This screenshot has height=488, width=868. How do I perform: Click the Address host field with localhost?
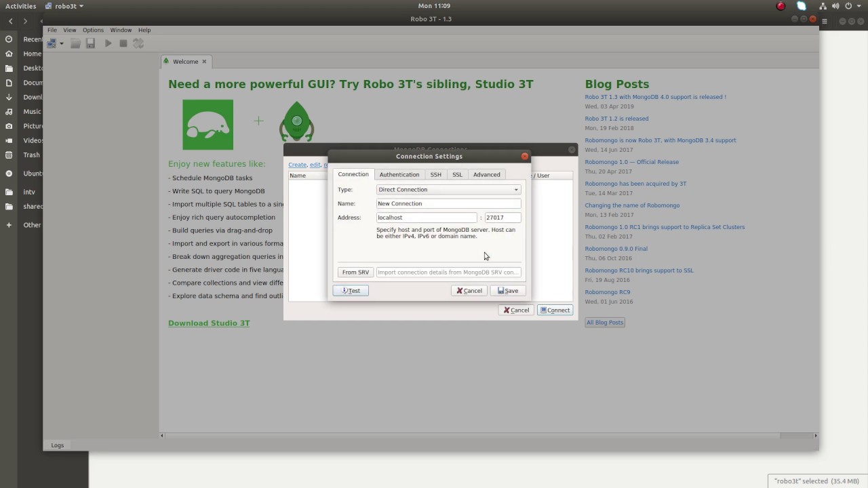pyautogui.click(x=427, y=218)
